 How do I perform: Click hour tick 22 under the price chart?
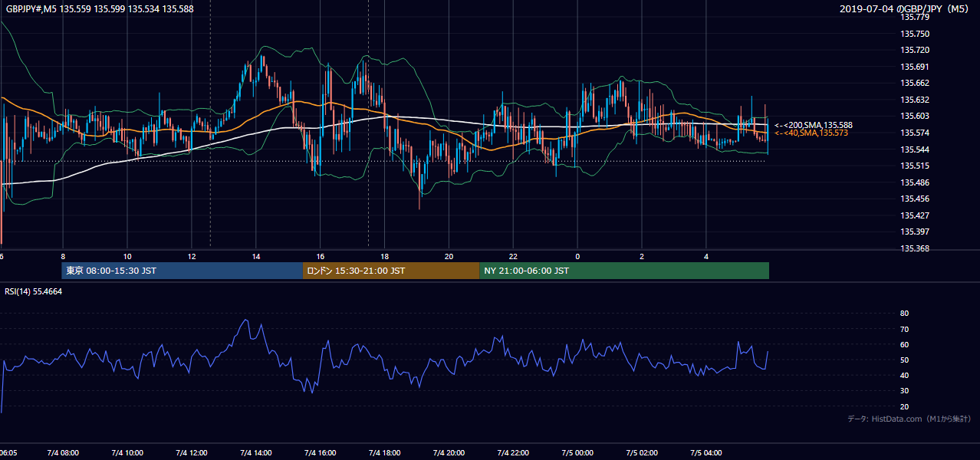(514, 256)
